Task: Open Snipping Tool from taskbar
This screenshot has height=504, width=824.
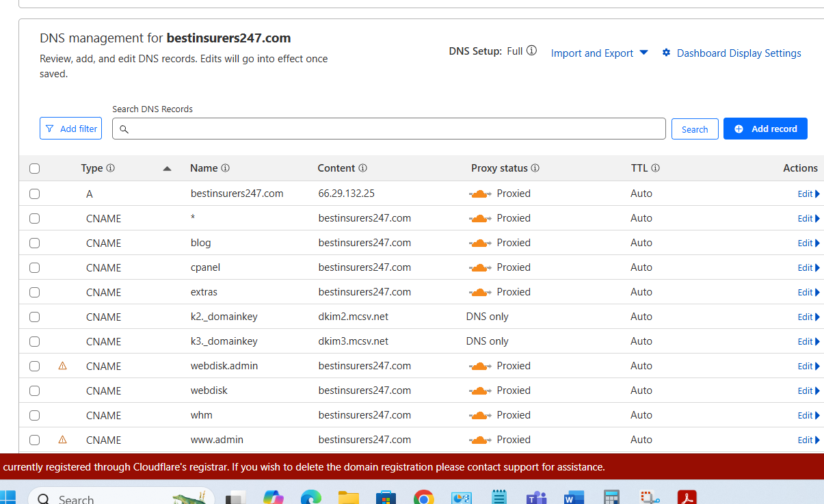Action: (649, 498)
